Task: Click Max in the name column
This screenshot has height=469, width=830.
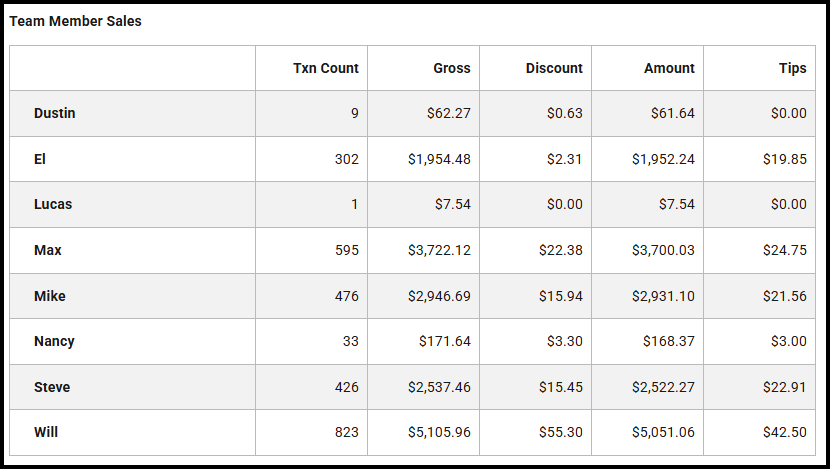Action: click(x=47, y=250)
